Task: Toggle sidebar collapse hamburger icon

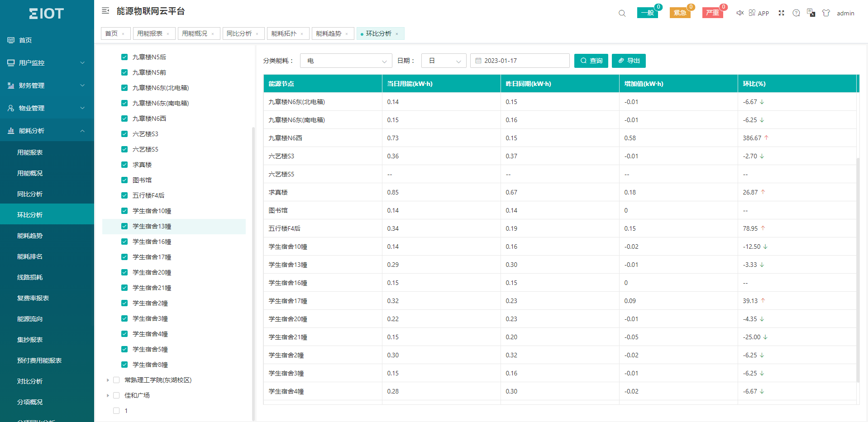Action: click(x=105, y=11)
